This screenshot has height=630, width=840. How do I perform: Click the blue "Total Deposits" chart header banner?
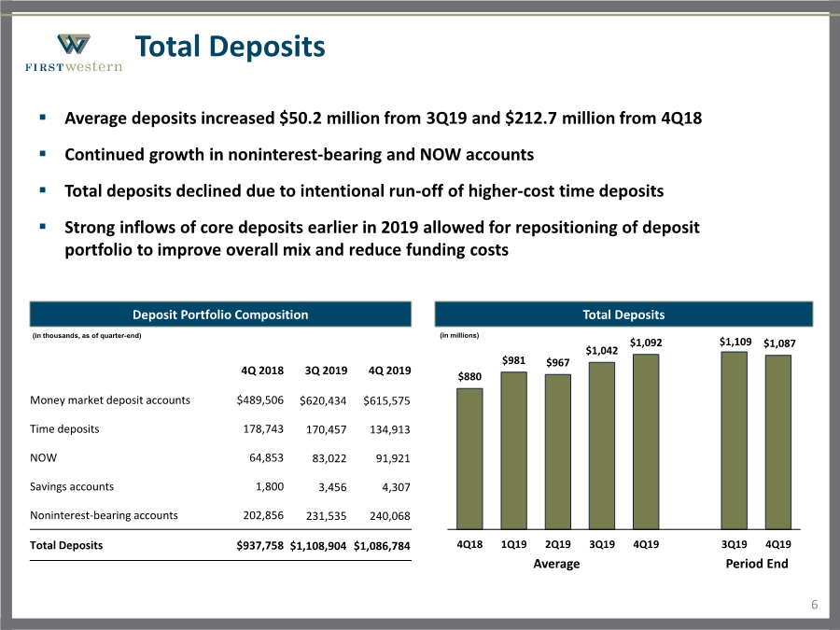[623, 315]
